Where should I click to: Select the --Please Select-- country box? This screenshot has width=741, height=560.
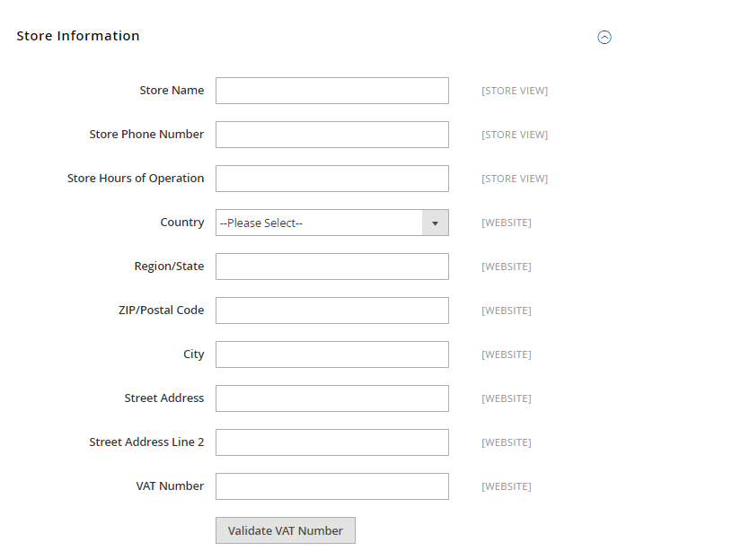point(332,223)
